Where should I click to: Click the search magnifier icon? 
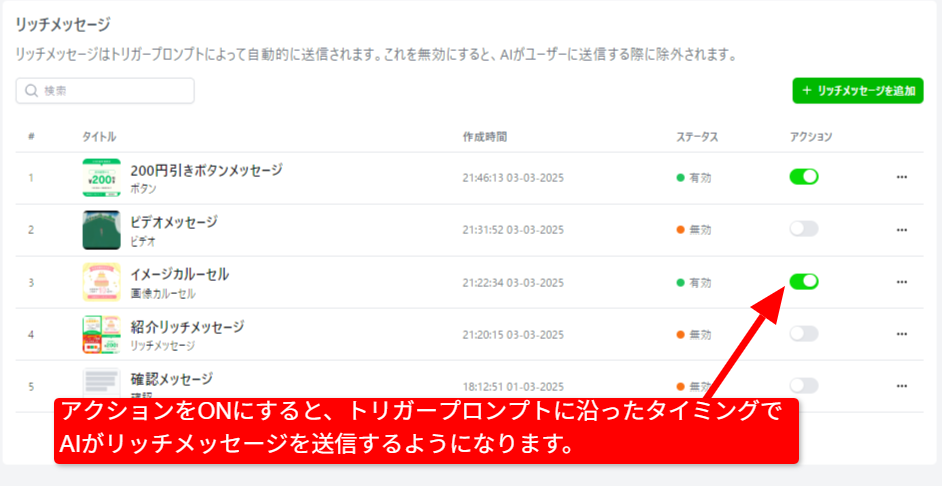pos(31,91)
